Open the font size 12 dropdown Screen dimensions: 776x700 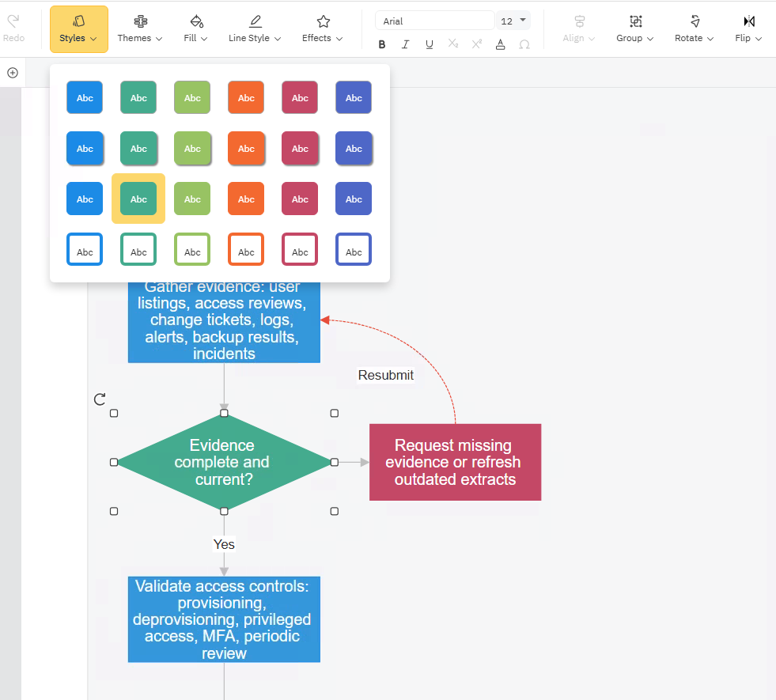513,21
